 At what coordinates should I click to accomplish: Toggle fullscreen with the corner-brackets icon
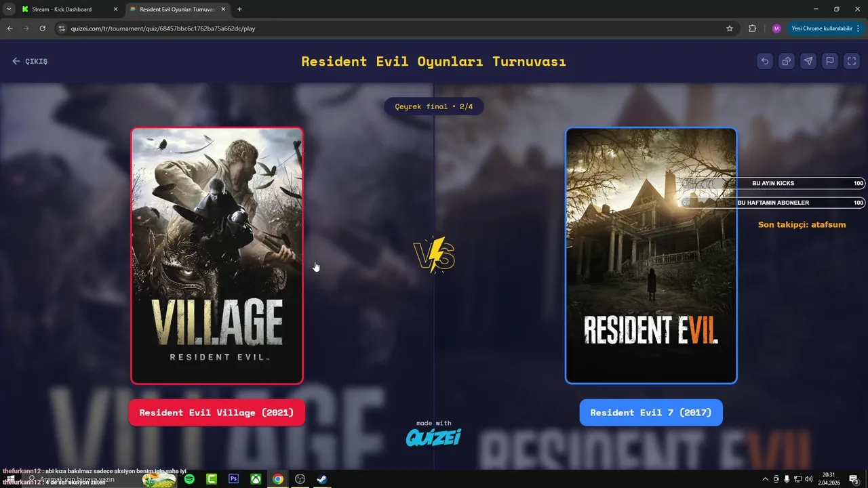tap(852, 61)
